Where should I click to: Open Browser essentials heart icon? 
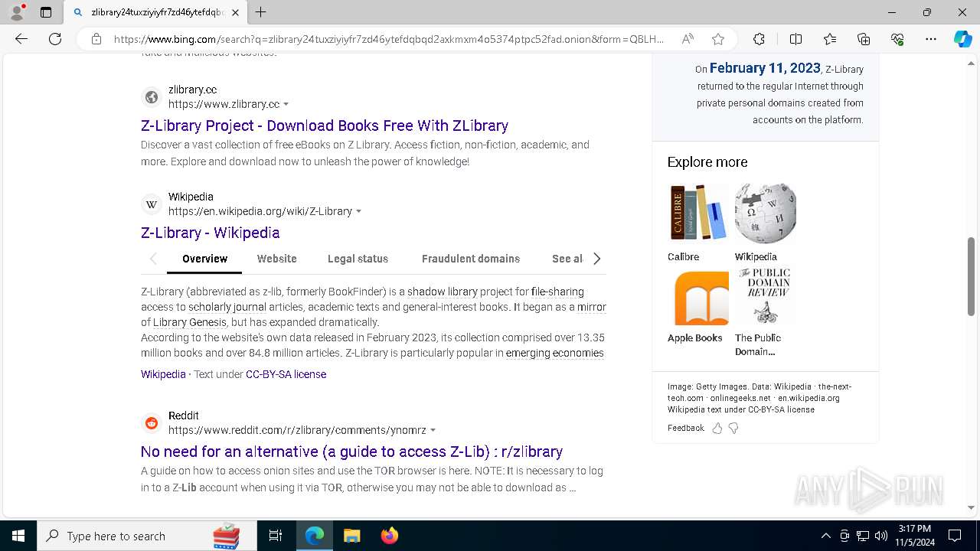coord(897,39)
